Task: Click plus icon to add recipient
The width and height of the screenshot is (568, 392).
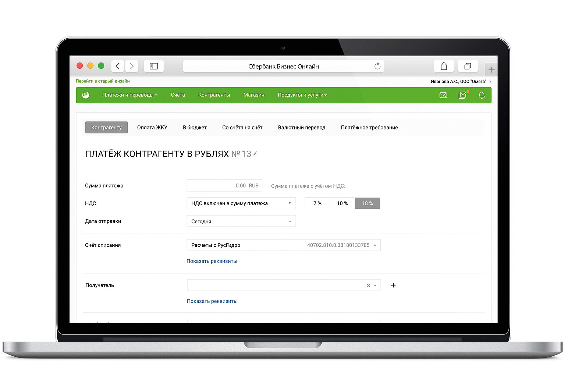Action: tap(393, 285)
